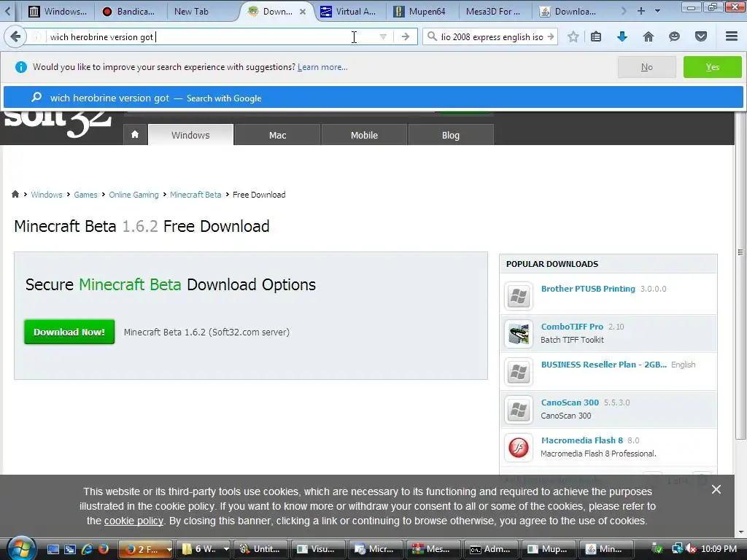The width and height of the screenshot is (747, 560).
Task: Select the Search with Google suggestion
Action: click(373, 98)
